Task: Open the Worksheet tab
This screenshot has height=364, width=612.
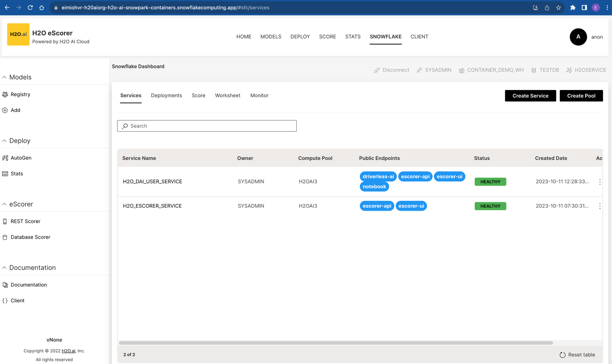Action: [227, 96]
